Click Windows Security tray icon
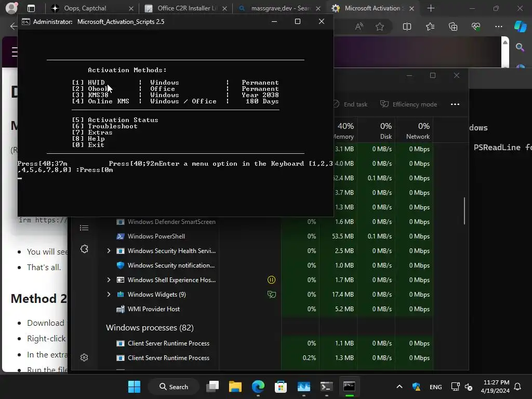Image resolution: width=532 pixels, height=399 pixels. pos(417,387)
